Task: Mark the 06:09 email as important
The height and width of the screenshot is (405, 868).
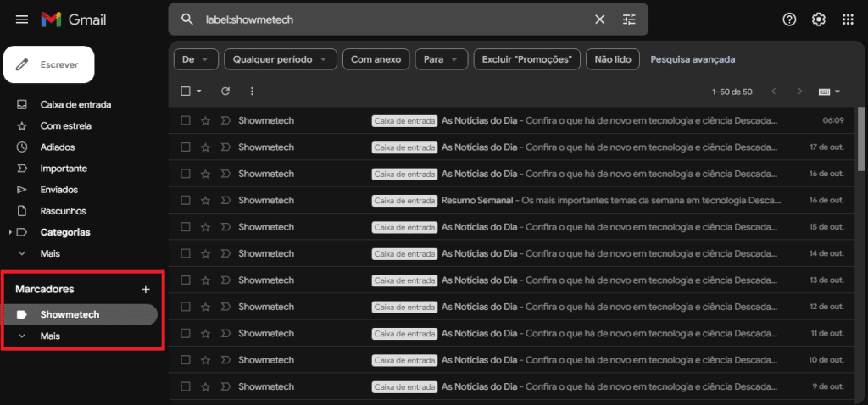Action: (225, 120)
